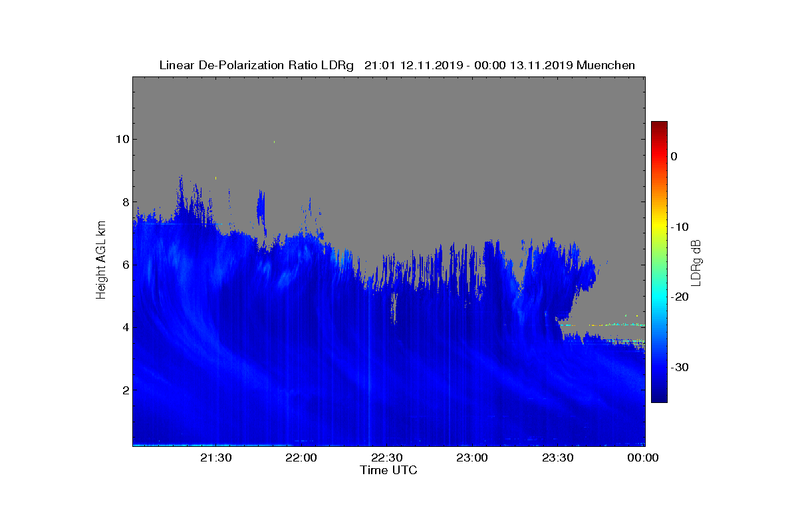Click the 'Time UTC' axis label
Screen dimensions: 798x532
pyautogui.click(x=389, y=470)
